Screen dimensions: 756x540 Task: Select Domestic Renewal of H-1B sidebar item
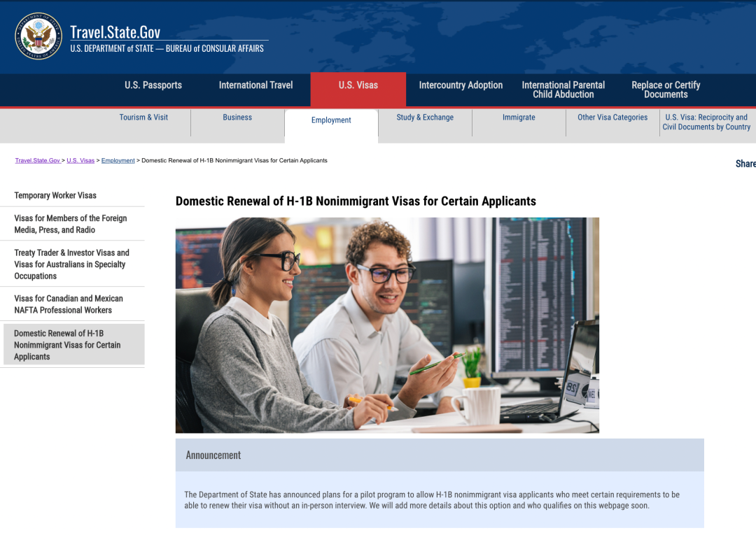73,344
